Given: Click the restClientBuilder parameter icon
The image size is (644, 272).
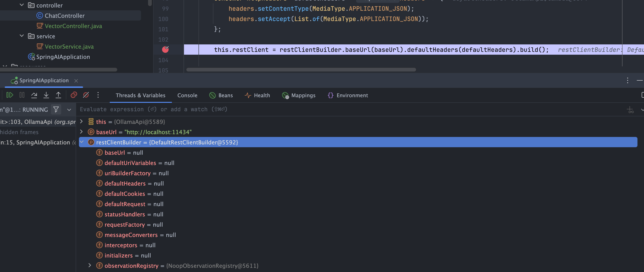Looking at the screenshot, I should pos(91,142).
